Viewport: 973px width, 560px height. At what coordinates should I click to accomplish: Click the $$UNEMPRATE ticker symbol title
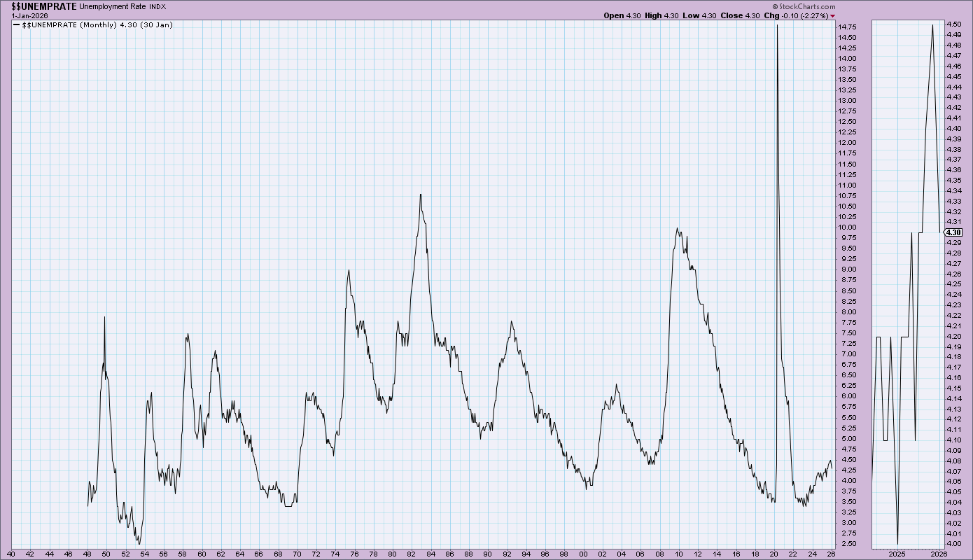point(43,6)
